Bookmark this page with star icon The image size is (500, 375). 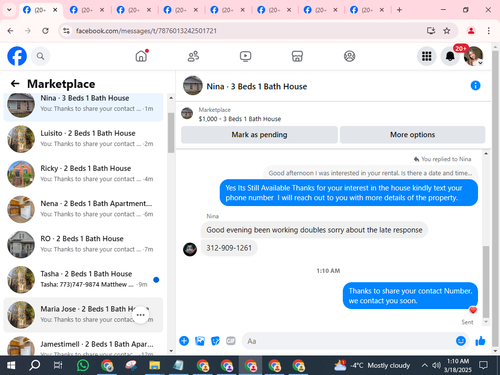(x=447, y=31)
